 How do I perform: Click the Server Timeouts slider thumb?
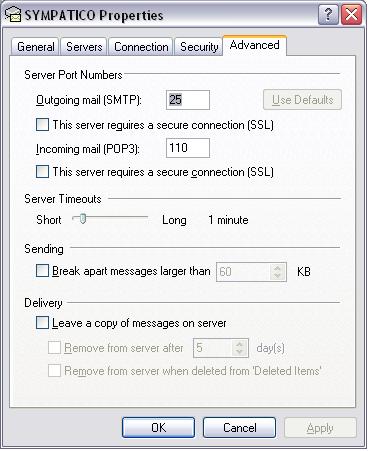coord(83,219)
